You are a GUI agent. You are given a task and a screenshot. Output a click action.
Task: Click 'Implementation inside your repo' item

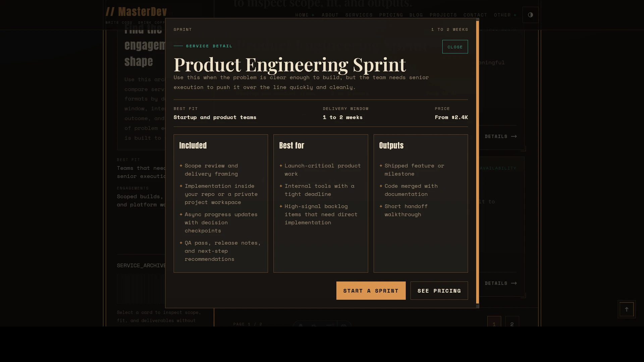click(x=221, y=194)
